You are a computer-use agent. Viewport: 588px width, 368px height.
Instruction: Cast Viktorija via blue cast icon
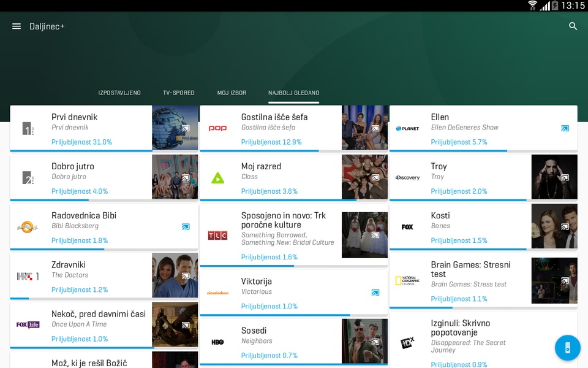click(x=375, y=293)
